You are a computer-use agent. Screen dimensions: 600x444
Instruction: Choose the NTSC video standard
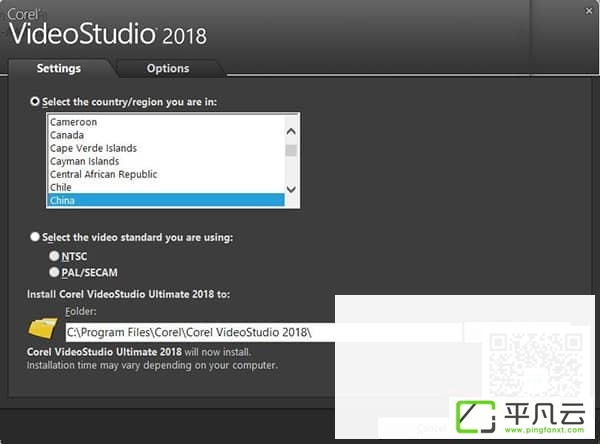tap(54, 256)
